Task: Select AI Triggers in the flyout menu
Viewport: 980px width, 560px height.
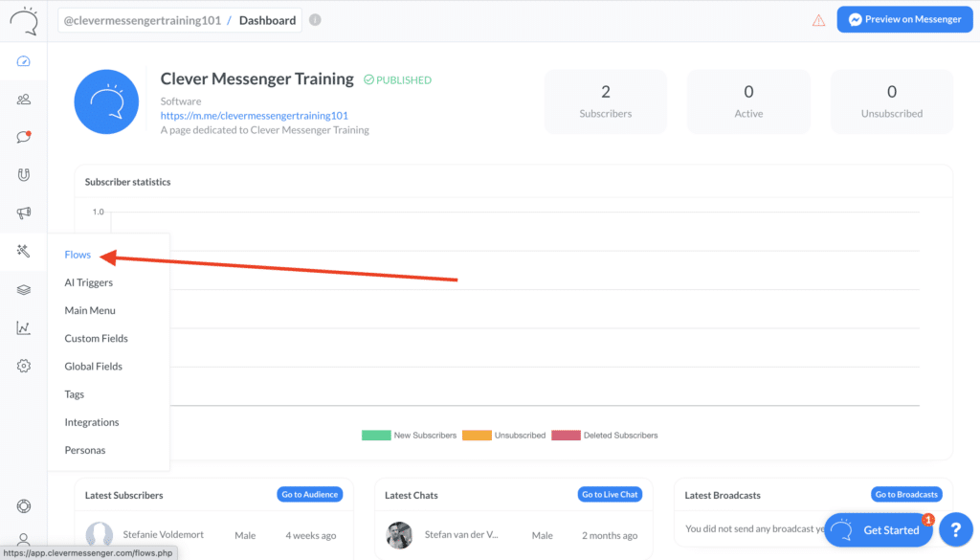Action: click(x=88, y=282)
